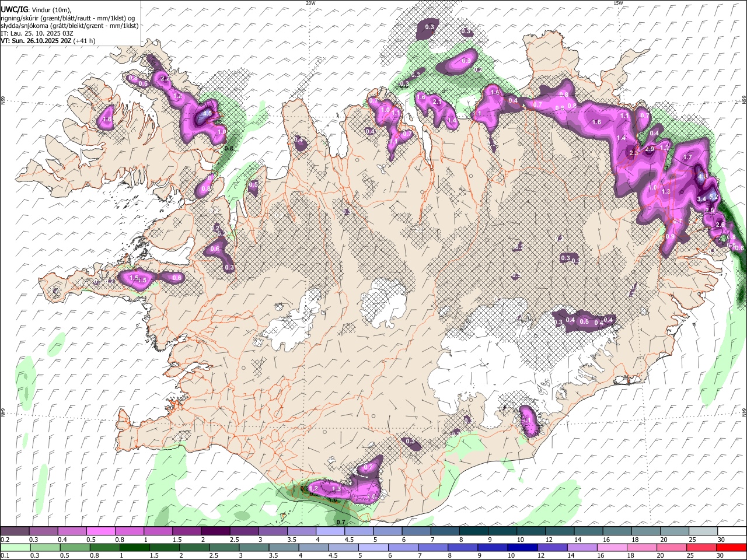747x560 pixels.
Task: Pick white upper swatch above the 30 mark
Action: (732, 531)
